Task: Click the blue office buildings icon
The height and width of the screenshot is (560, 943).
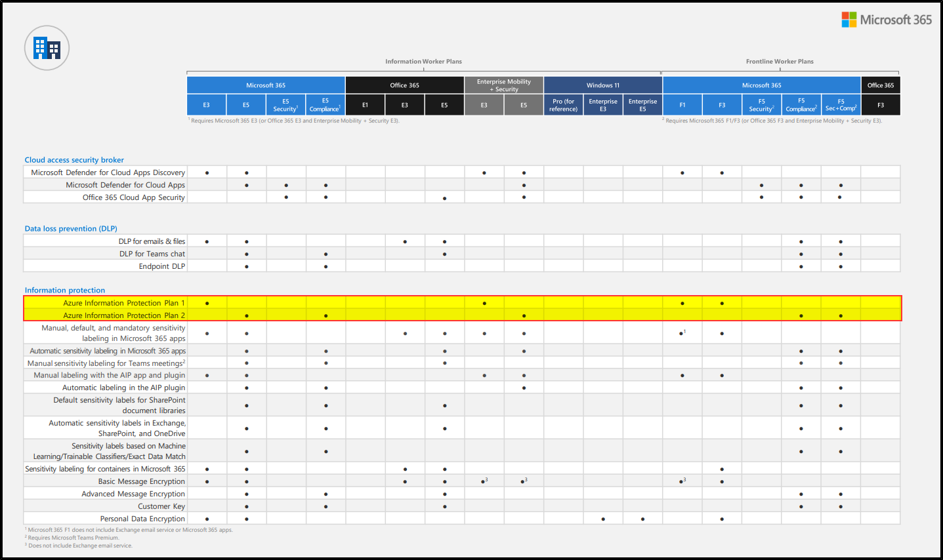Action: click(47, 48)
